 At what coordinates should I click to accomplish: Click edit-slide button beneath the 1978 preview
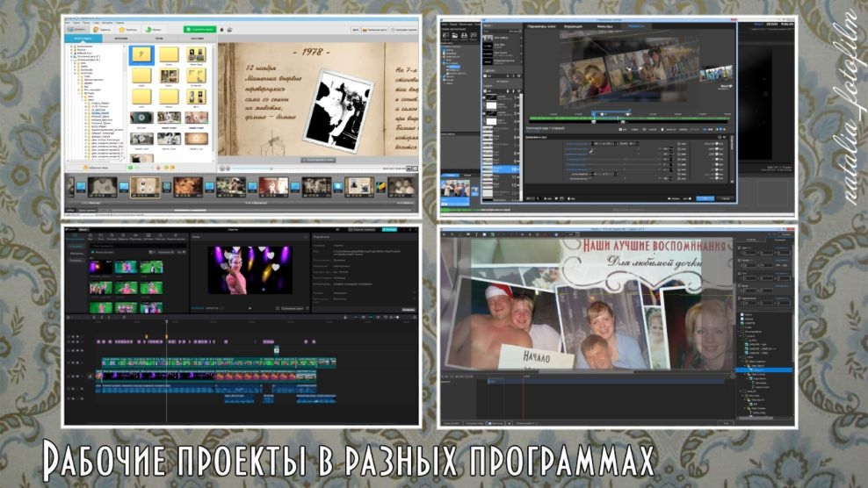click(318, 160)
